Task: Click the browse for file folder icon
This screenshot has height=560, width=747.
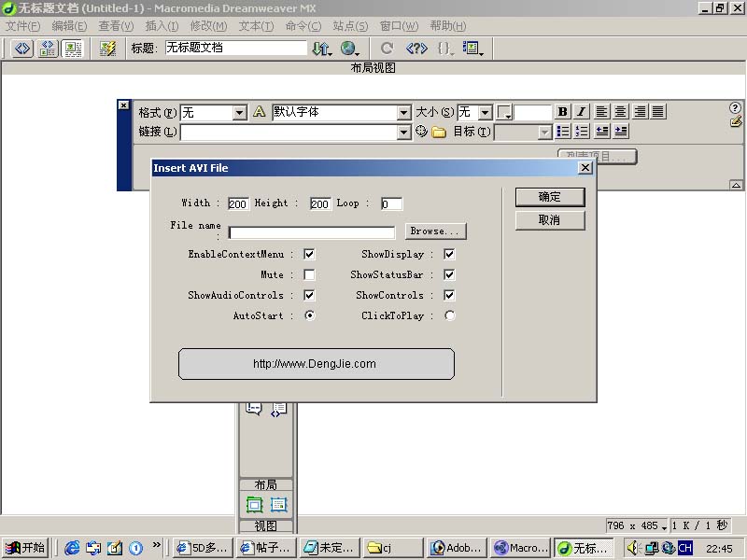Action: (439, 132)
